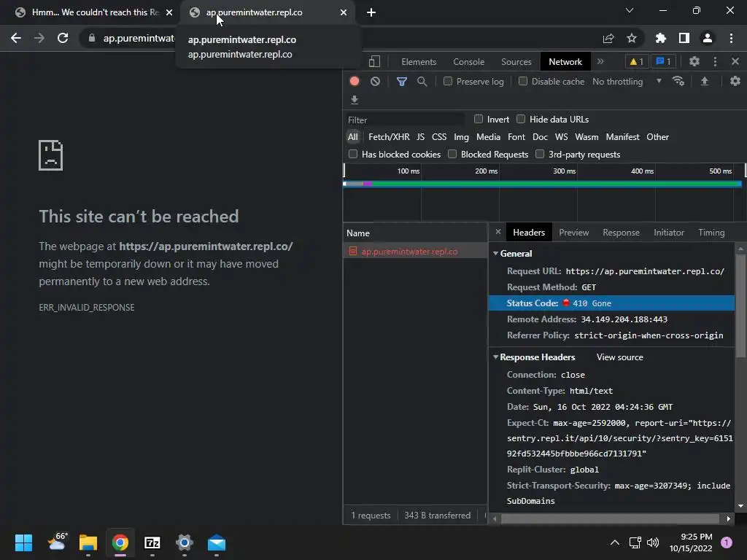Check 3rd-party requests
The image size is (747, 560).
tap(540, 154)
